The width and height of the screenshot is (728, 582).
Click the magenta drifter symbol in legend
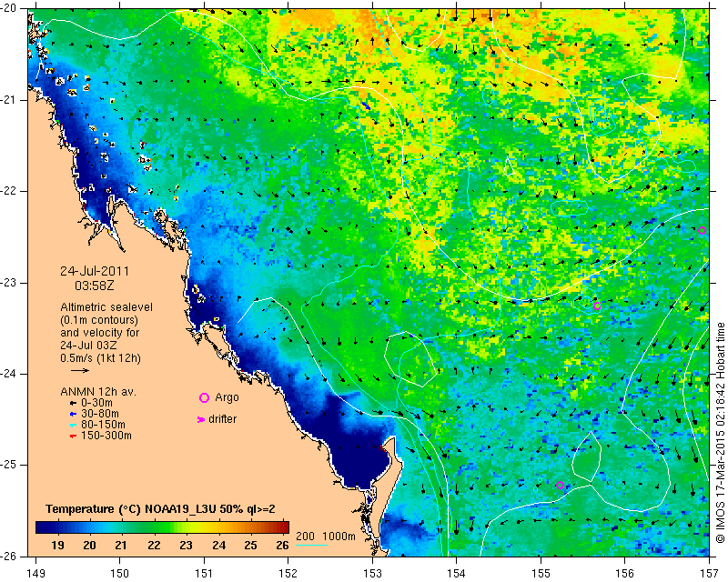(x=201, y=419)
